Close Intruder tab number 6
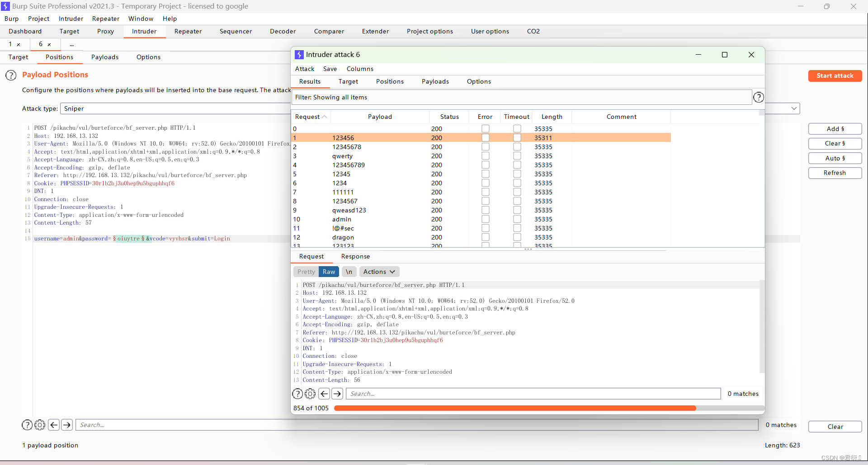 [x=49, y=44]
